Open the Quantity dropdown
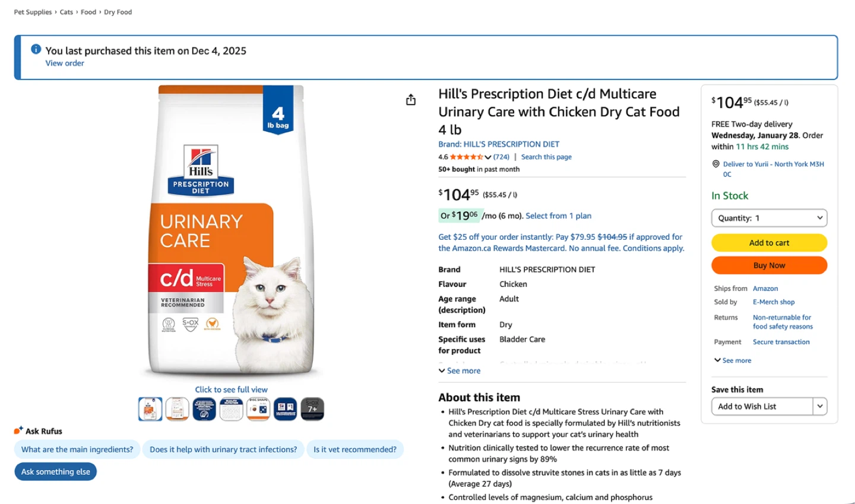The height and width of the screenshot is (504, 855). point(769,218)
